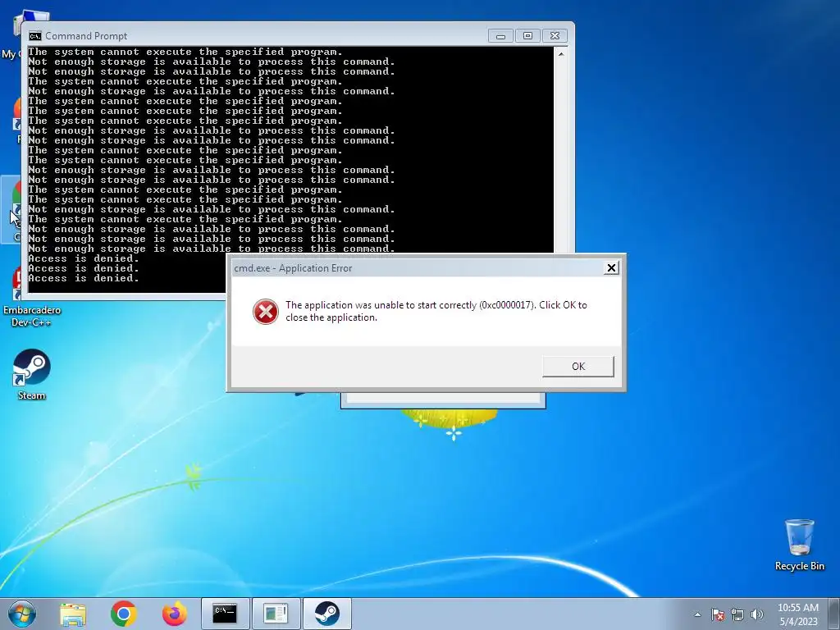Click the Command Prompt scrollbar up arrow

tap(561, 54)
